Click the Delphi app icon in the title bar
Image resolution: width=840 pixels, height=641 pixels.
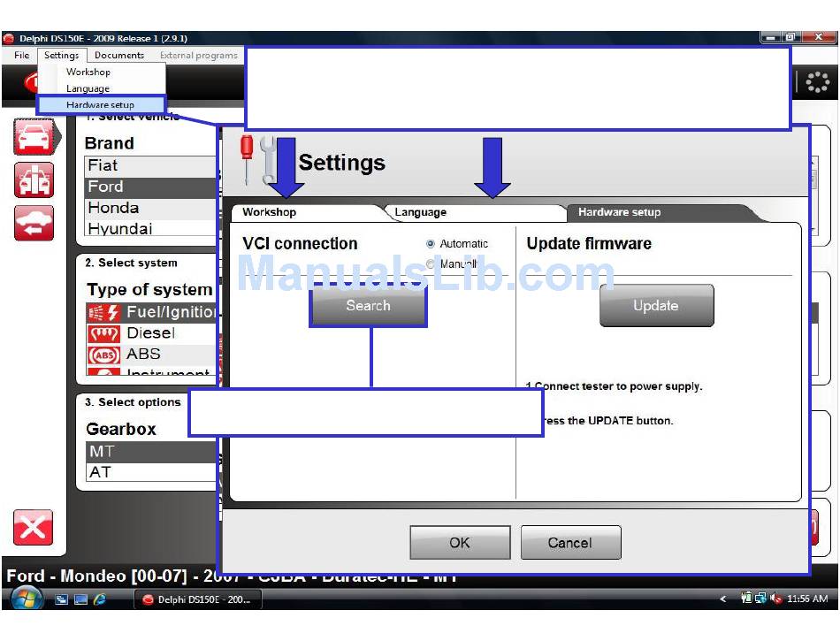[9, 39]
